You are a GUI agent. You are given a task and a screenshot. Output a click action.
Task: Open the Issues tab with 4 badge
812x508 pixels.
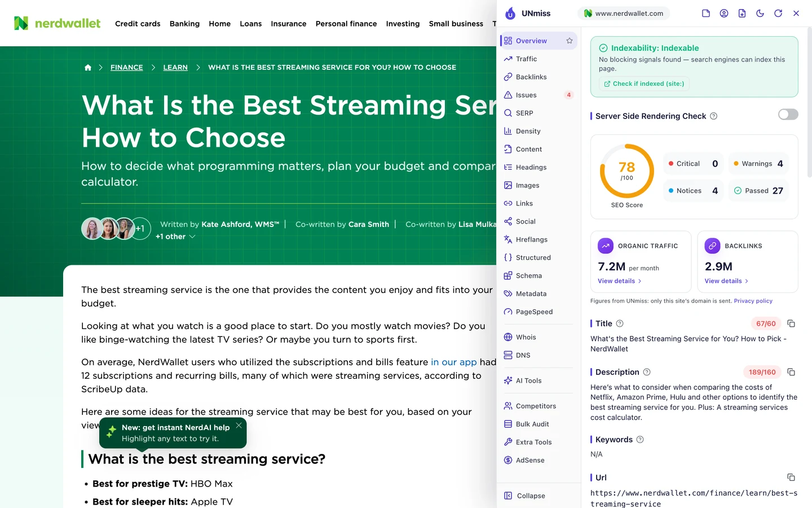pyautogui.click(x=539, y=95)
